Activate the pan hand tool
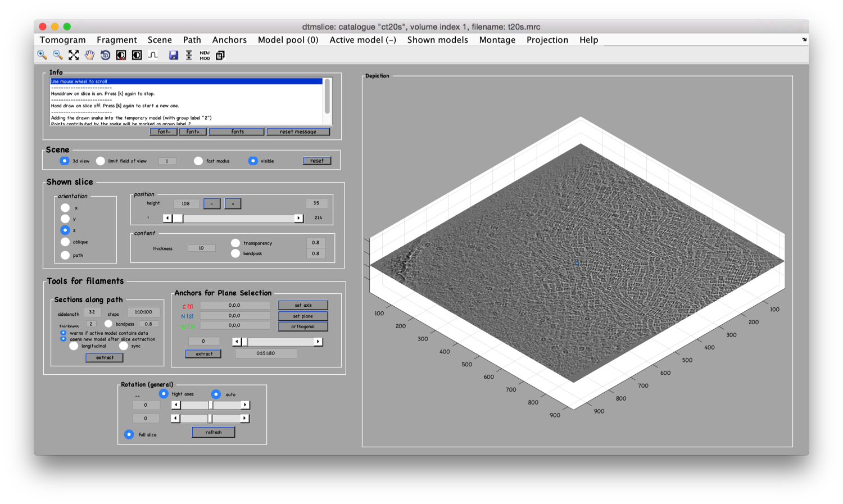The height and width of the screenshot is (504, 843). [x=89, y=55]
